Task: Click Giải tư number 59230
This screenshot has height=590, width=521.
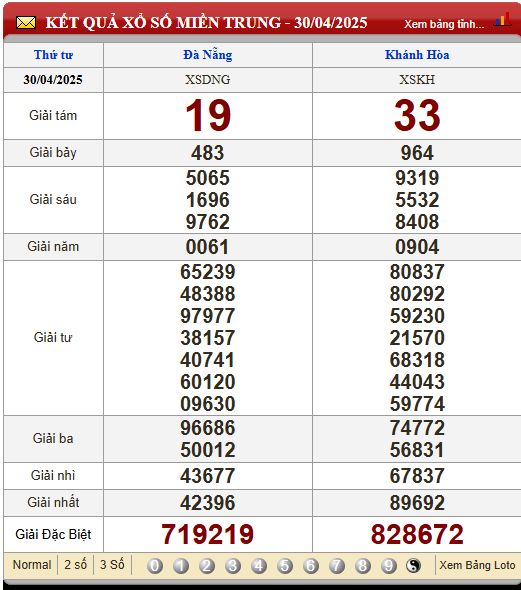Action: pos(417,316)
